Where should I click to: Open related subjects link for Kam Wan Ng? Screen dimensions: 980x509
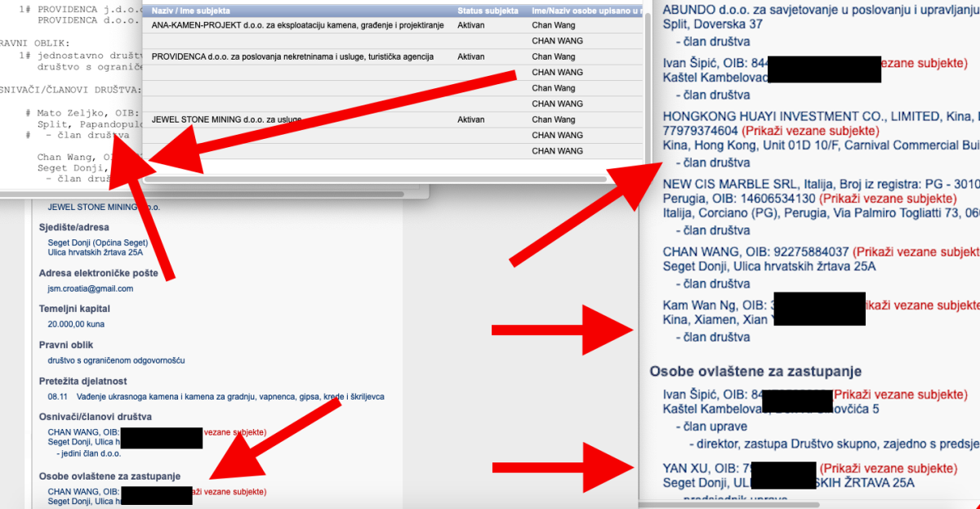click(923, 306)
